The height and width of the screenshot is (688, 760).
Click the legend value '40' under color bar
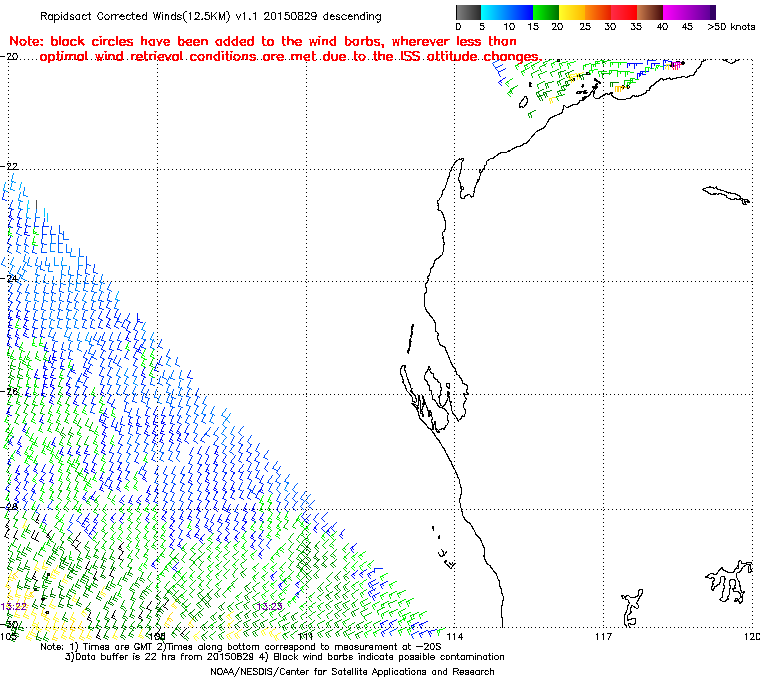pyautogui.click(x=662, y=27)
